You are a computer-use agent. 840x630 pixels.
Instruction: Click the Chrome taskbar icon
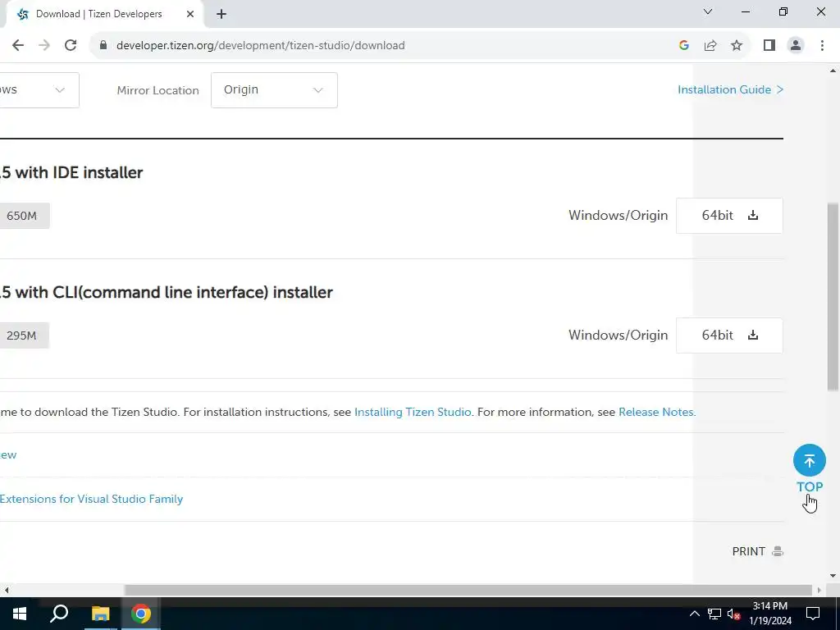pyautogui.click(x=141, y=614)
